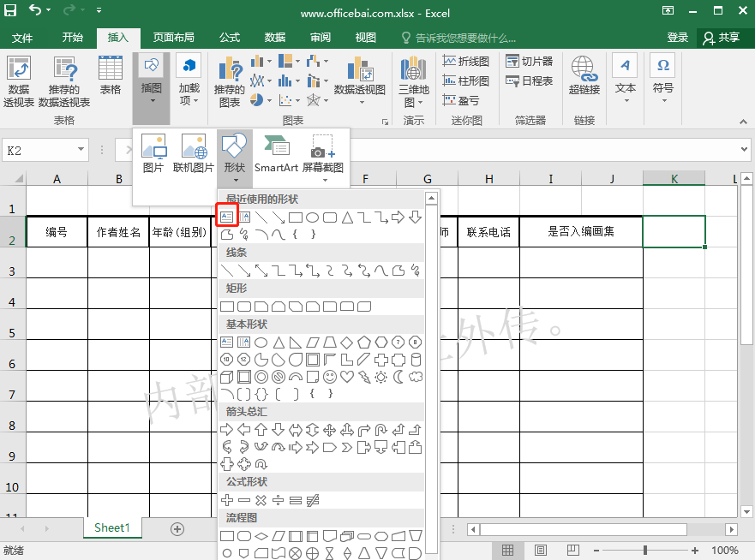Insert 联机图片 online picture

[x=193, y=153]
